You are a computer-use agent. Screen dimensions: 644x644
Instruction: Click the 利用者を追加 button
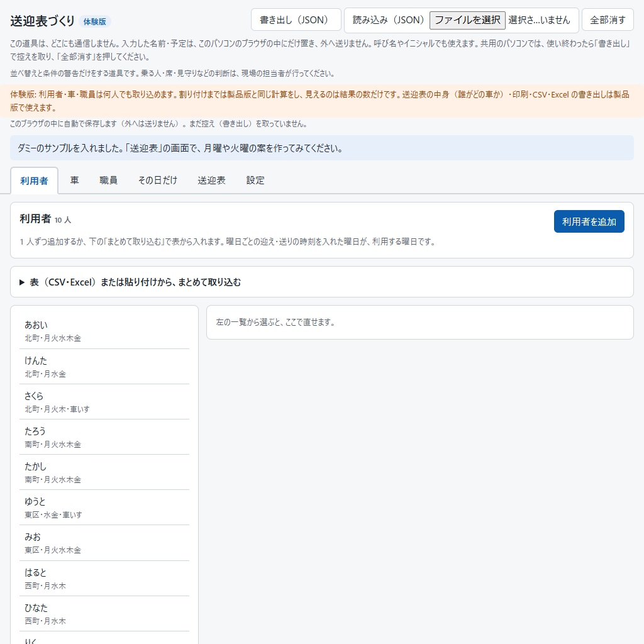(589, 221)
